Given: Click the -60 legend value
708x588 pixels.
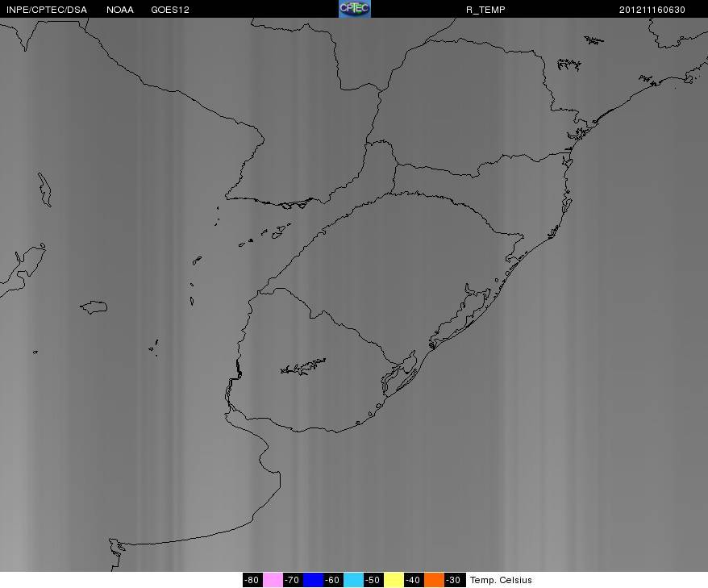Looking at the screenshot, I should coord(333,580).
